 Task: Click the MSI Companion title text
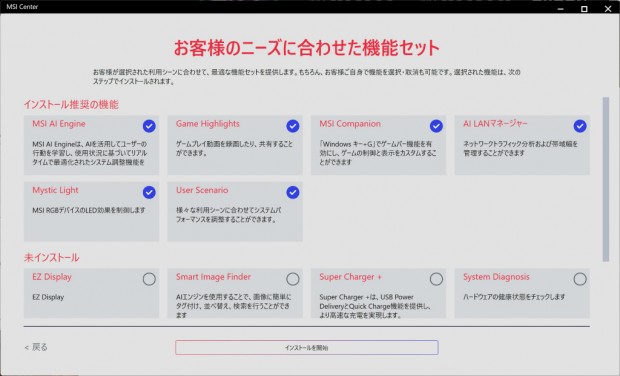pyautogui.click(x=350, y=124)
